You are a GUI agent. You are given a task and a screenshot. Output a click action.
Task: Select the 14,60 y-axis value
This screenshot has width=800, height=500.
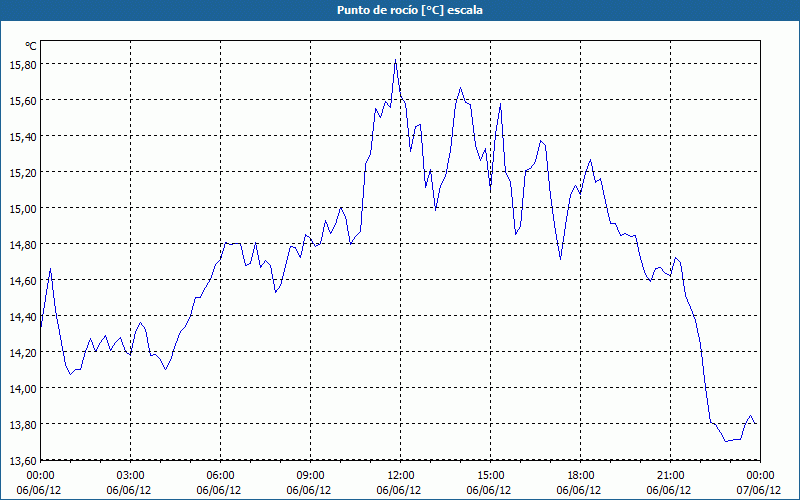pos(23,281)
